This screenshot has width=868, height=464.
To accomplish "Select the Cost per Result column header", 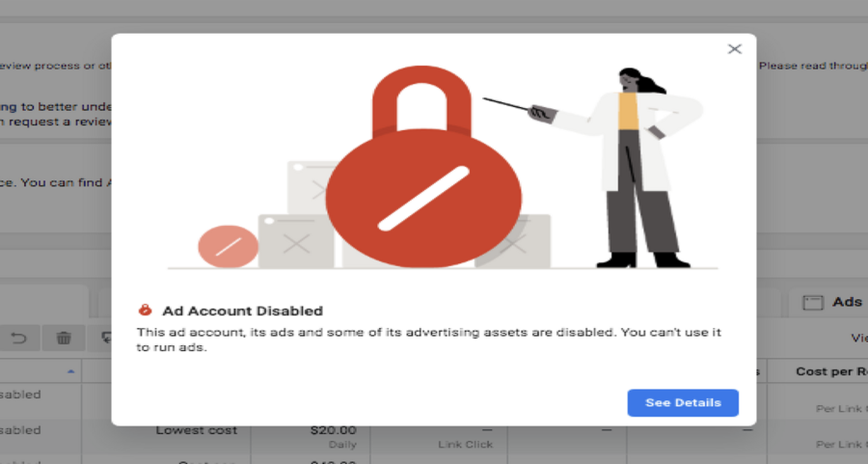I will pos(830,371).
